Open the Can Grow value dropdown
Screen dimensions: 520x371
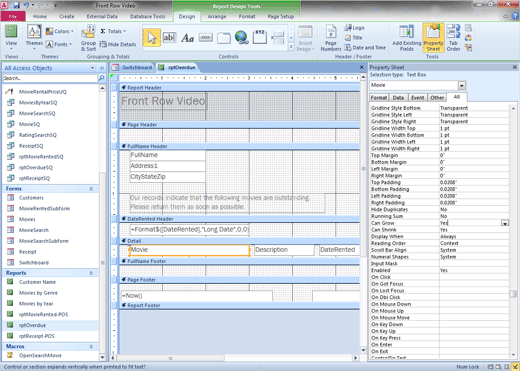(x=505, y=223)
